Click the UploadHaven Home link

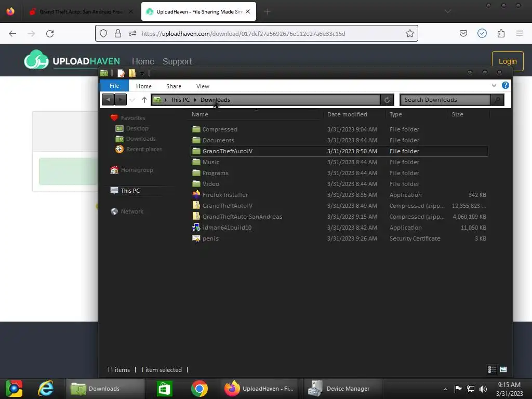(x=143, y=61)
